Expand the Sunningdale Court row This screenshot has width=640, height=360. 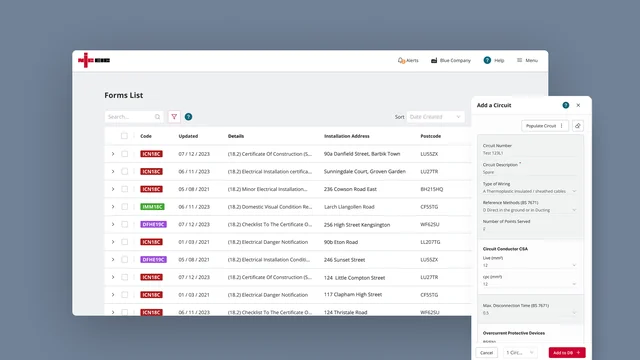point(113,171)
